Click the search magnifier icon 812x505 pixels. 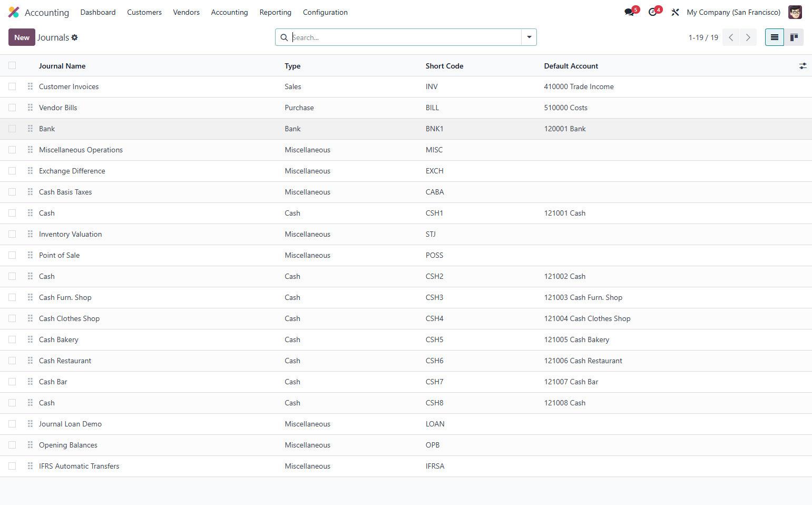tap(284, 37)
